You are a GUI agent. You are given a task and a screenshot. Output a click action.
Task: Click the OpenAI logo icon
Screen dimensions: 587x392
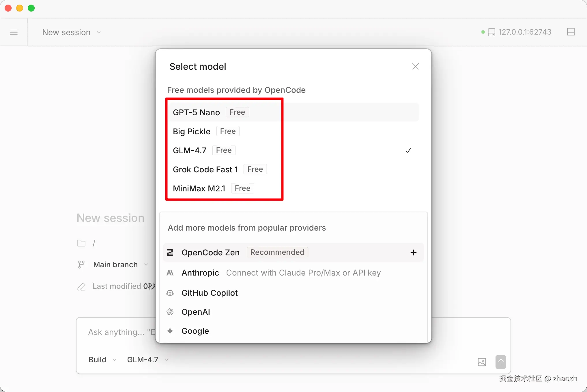point(170,312)
